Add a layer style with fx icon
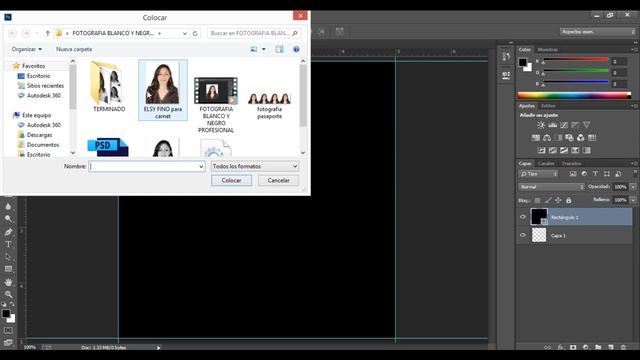The height and width of the screenshot is (360, 640). tap(560, 347)
